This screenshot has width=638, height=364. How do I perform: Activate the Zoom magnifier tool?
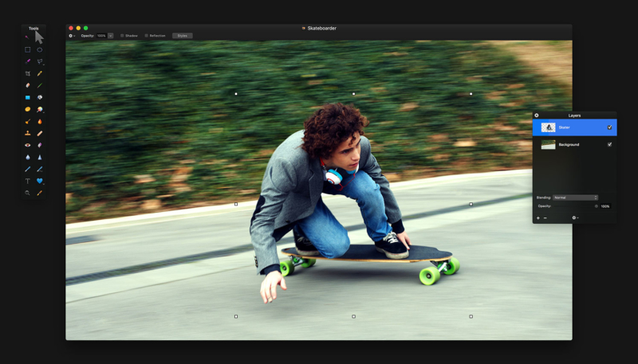click(28, 193)
